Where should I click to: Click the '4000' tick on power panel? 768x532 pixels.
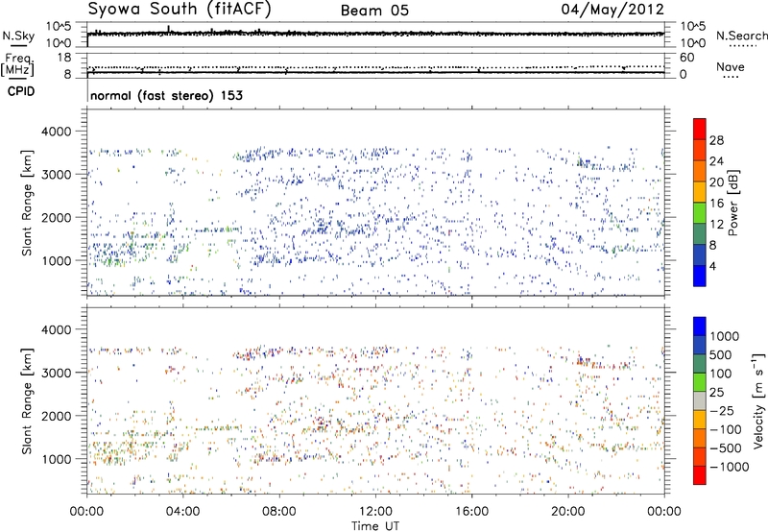pyautogui.click(x=56, y=132)
